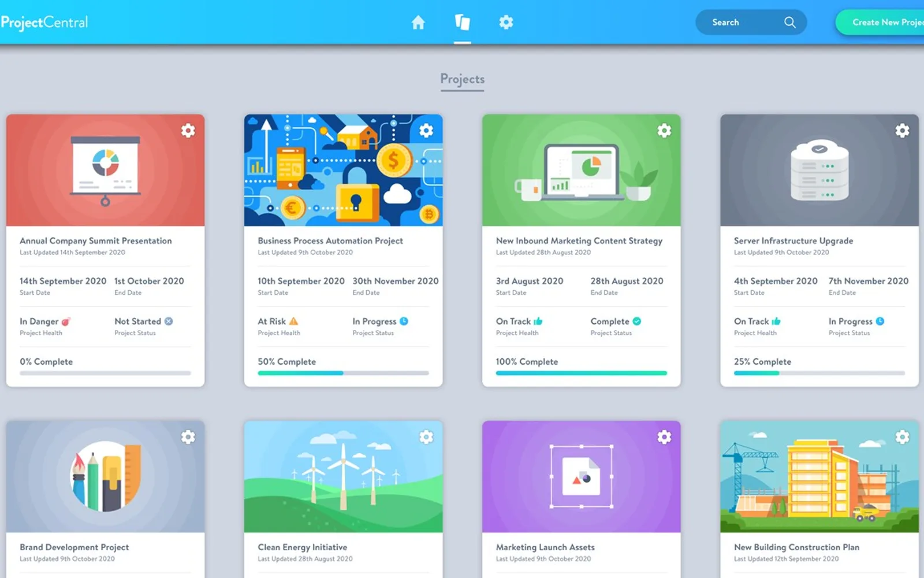Open settings gear on Business Process Automation card
This screenshot has height=578, width=924.
coord(426,131)
